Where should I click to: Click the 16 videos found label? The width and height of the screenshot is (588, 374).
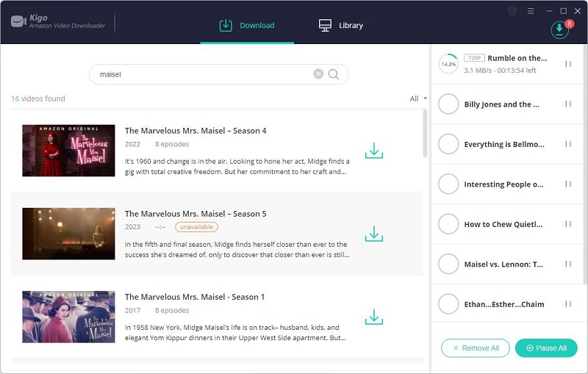(38, 98)
